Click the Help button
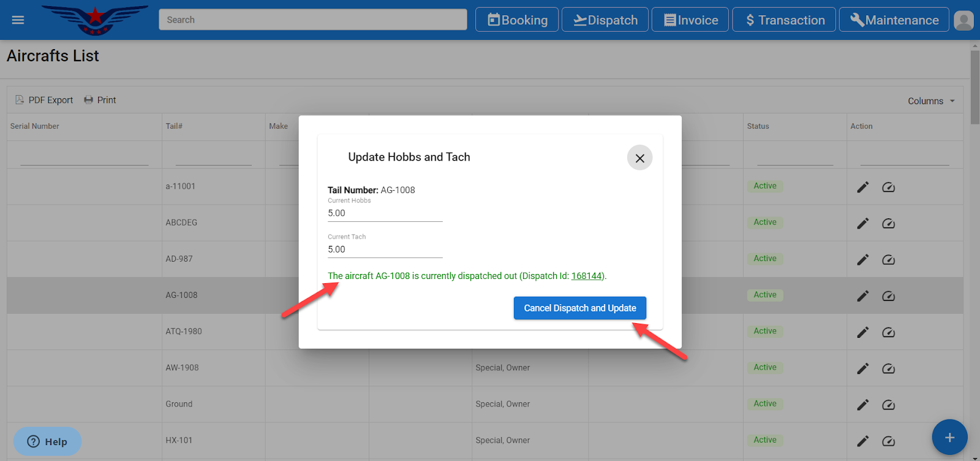980x461 pixels. [x=47, y=441]
